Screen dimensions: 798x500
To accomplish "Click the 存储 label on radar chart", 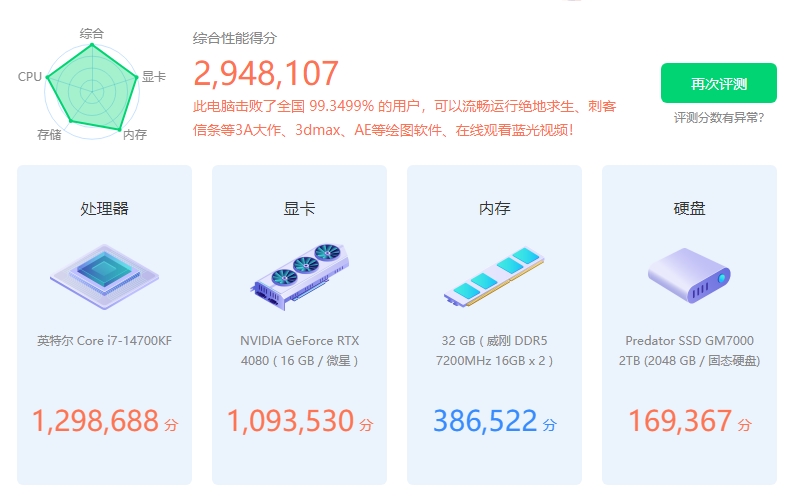I will [49, 134].
